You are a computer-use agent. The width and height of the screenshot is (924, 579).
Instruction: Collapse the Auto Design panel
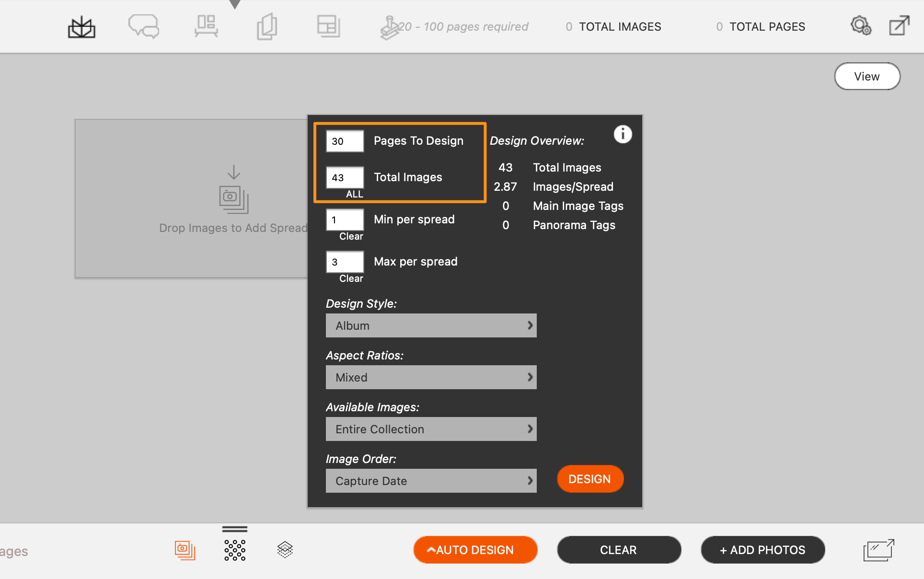[x=475, y=550]
